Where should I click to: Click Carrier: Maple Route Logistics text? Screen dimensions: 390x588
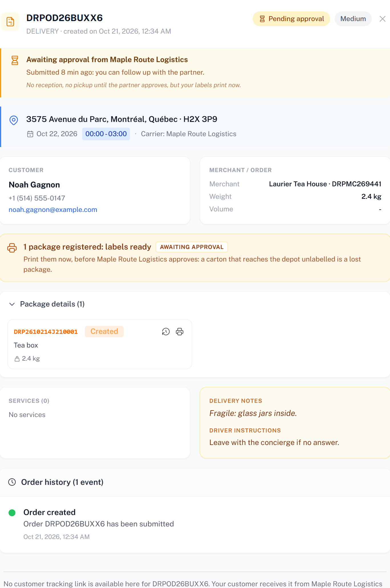[189, 134]
